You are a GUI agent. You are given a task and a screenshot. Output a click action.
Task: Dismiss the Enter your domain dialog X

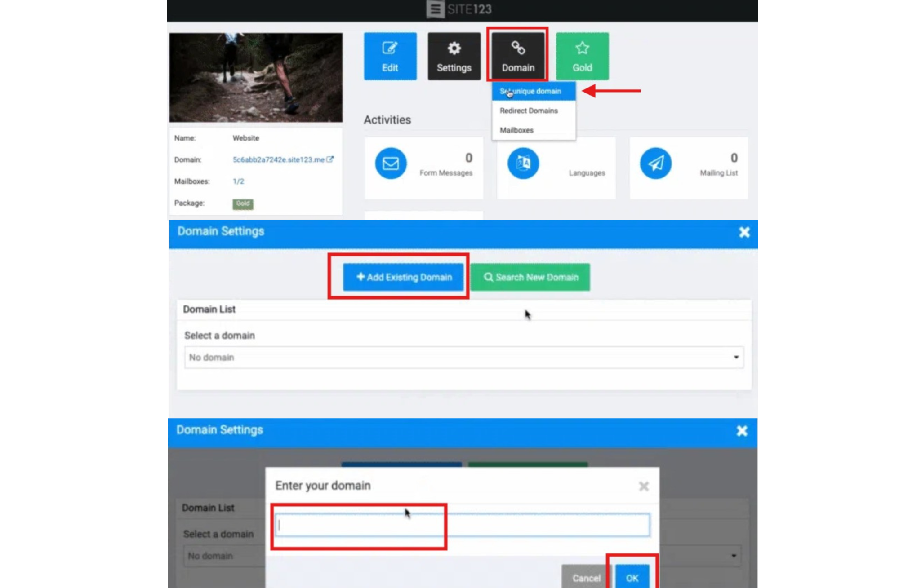[x=643, y=486]
